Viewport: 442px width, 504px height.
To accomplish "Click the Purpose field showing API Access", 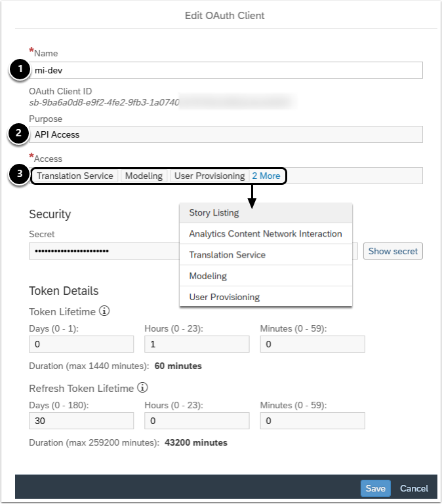I will [x=226, y=134].
